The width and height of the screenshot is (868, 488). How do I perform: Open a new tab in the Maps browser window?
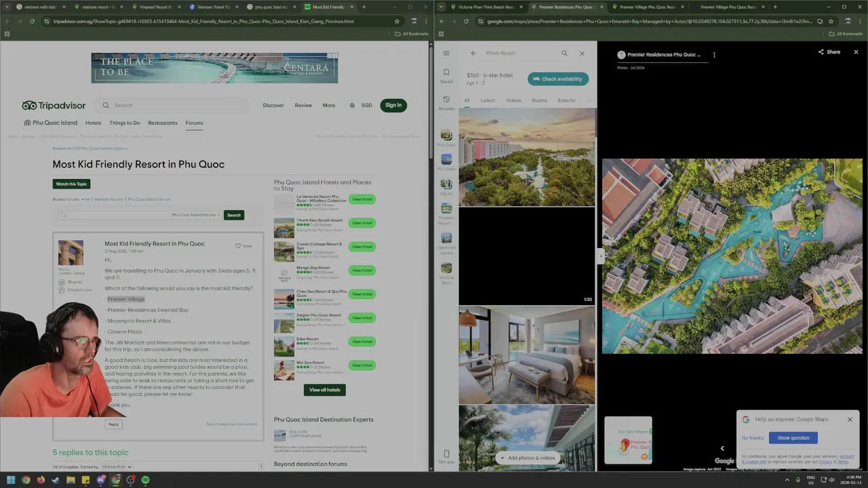click(774, 7)
